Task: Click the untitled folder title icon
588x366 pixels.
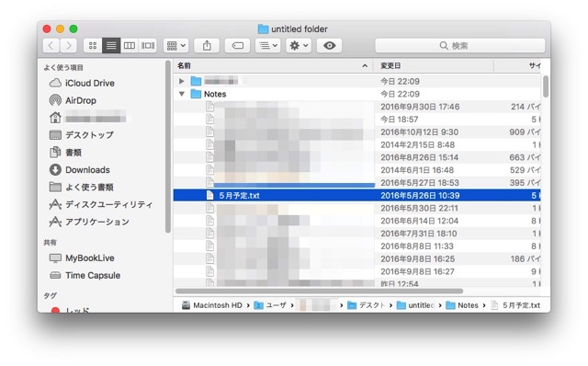Action: (x=264, y=29)
